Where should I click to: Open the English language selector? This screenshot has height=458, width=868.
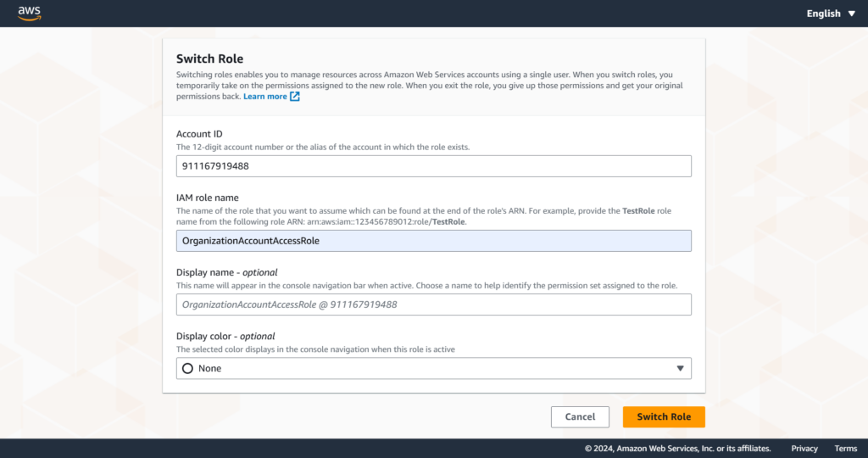click(x=823, y=14)
